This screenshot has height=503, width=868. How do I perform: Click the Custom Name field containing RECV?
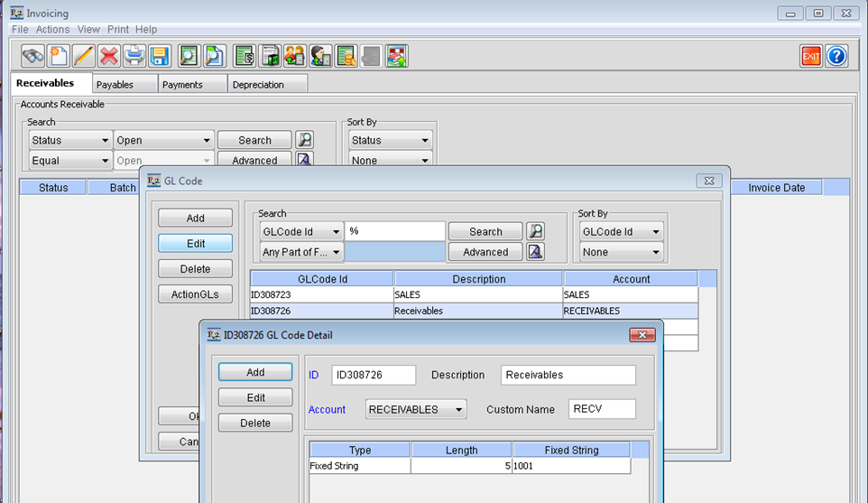point(602,409)
